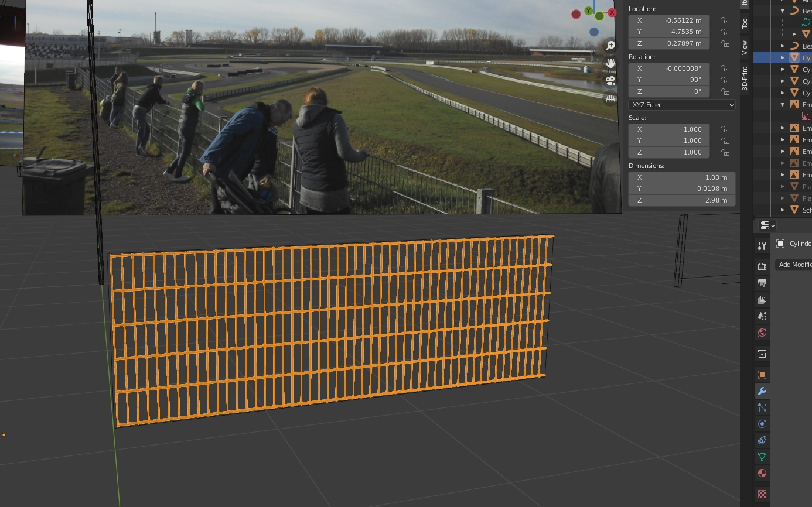Click the Cylinder object name field icon
812x507 pixels.
(780, 244)
